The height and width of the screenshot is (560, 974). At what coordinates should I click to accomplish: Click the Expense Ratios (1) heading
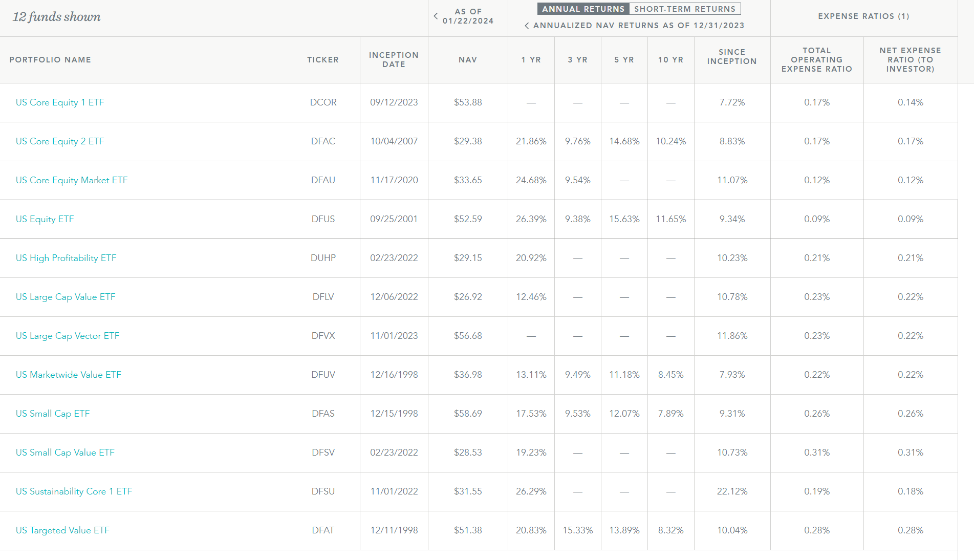point(864,16)
